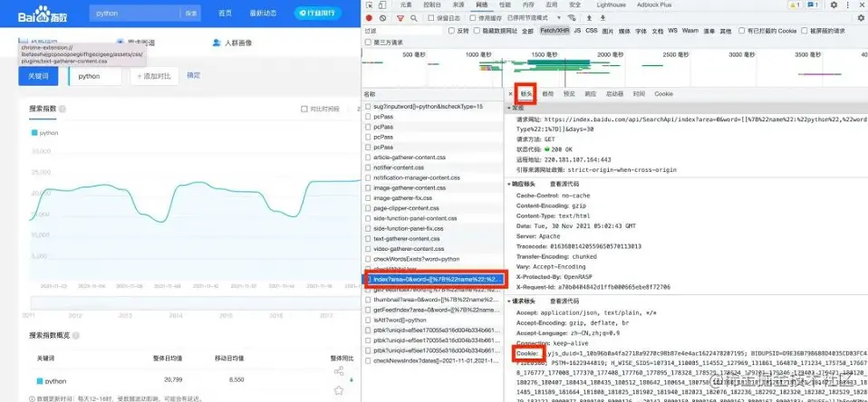Click the inspect element picker icon
Image resolution: width=868 pixels, height=402 pixels.
[370, 5]
